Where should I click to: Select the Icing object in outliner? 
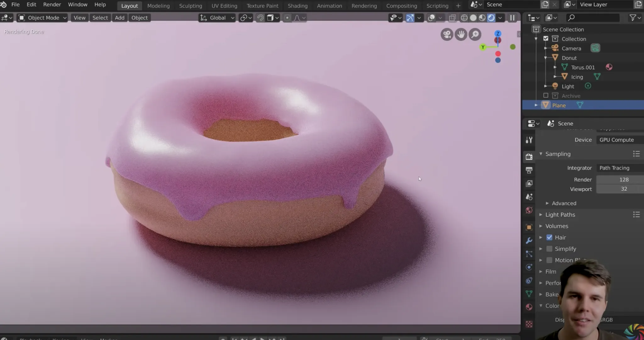click(x=577, y=77)
